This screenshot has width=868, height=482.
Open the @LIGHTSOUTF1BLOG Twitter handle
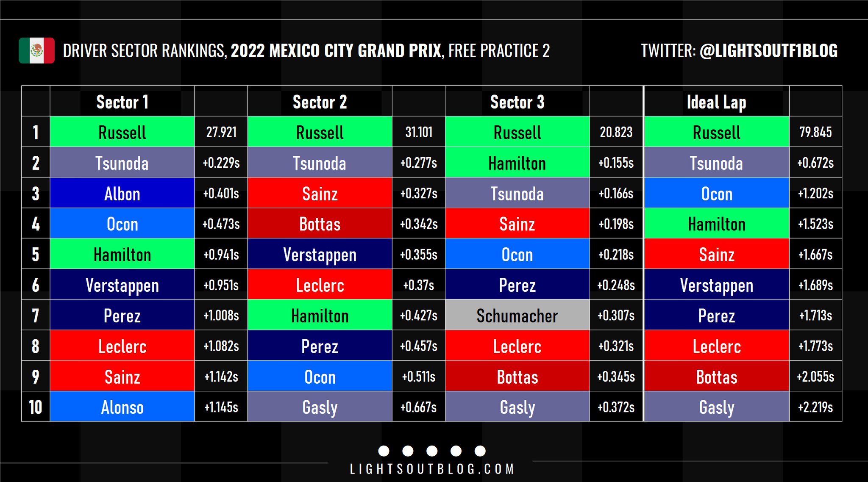click(x=768, y=51)
